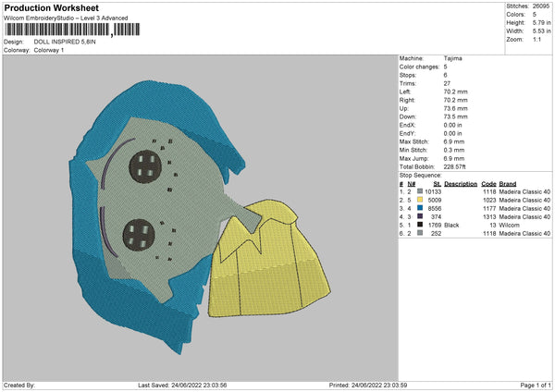The width and height of the screenshot is (555, 392).
Task: Click 'Wilcom EmbroideryStudio – Level 3 Advanced' text
Action: (x=66, y=18)
